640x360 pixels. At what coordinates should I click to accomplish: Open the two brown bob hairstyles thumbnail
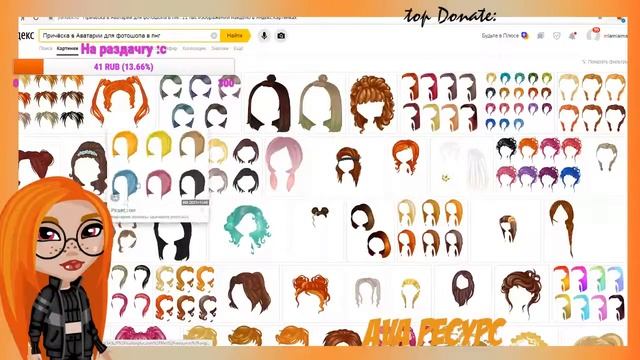tap(371, 231)
